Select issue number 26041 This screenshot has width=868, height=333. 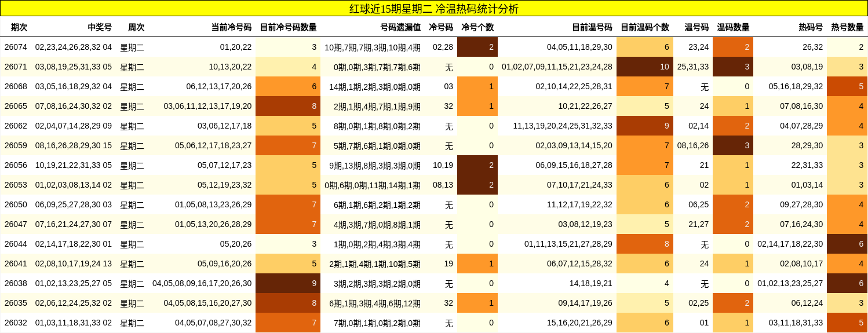click(x=16, y=264)
